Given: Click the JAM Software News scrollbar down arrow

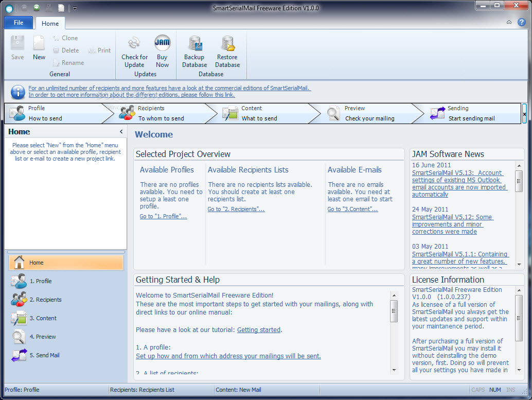Looking at the screenshot, I should click(519, 265).
